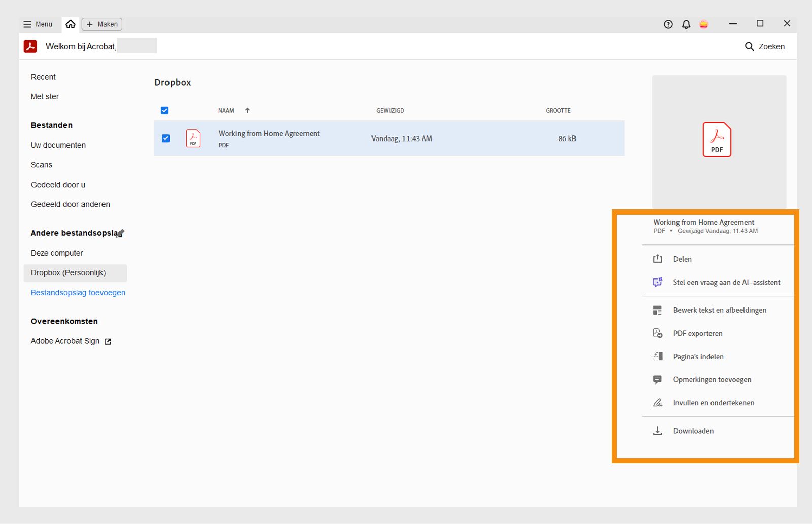The height and width of the screenshot is (524, 812).
Task: Click the external link icon beside Adobe Acrobat Sign
Action: pyautogui.click(x=108, y=342)
